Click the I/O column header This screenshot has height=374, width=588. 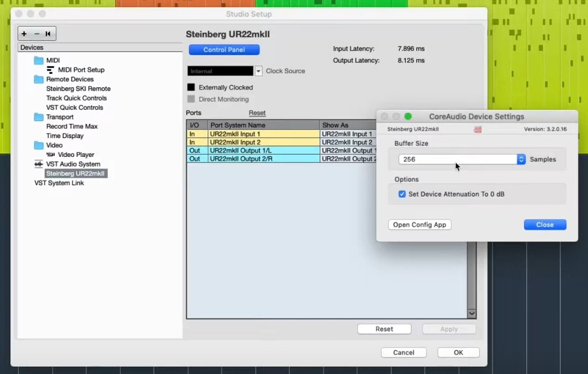pos(197,125)
